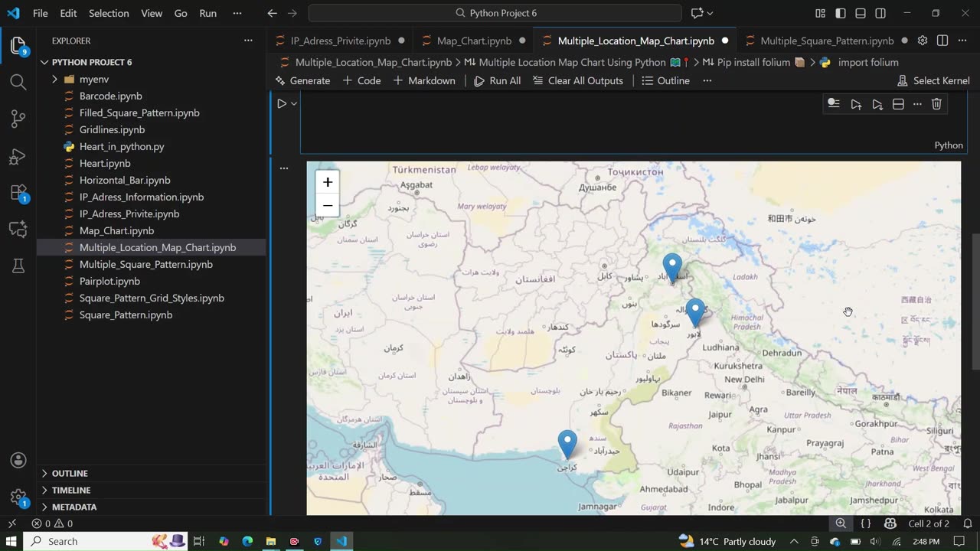Click the Lahore map marker
This screenshot has height=551, width=980.
695,314
